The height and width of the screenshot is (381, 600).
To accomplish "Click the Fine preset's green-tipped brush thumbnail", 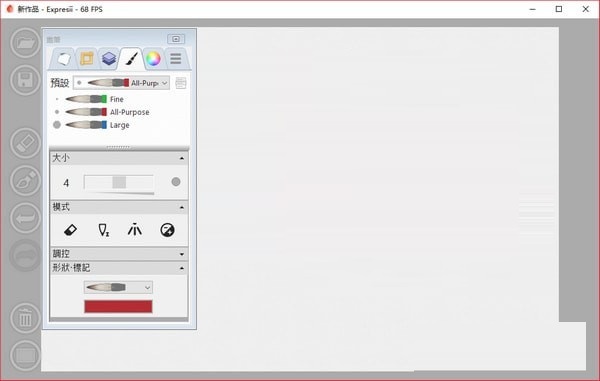I will click(x=86, y=99).
